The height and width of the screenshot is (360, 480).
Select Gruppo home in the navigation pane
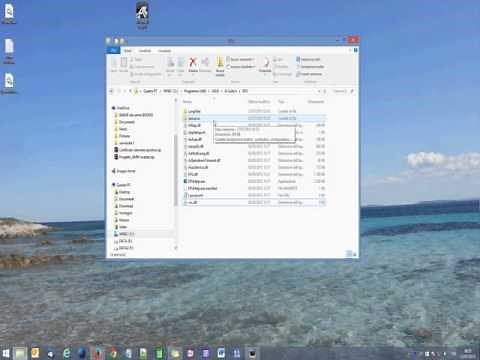(x=126, y=171)
